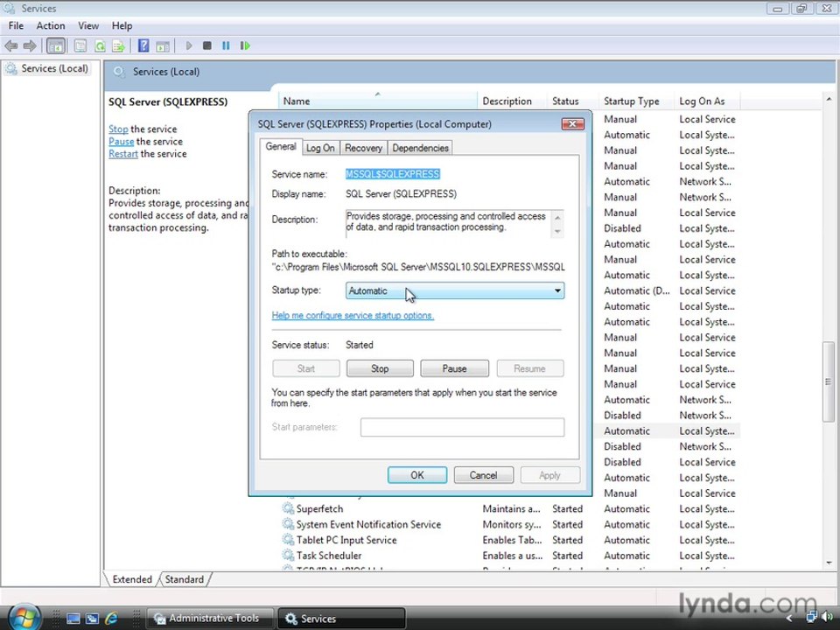Click the services list scroll-up arrow
This screenshot has width=840, height=630.
click(x=829, y=100)
